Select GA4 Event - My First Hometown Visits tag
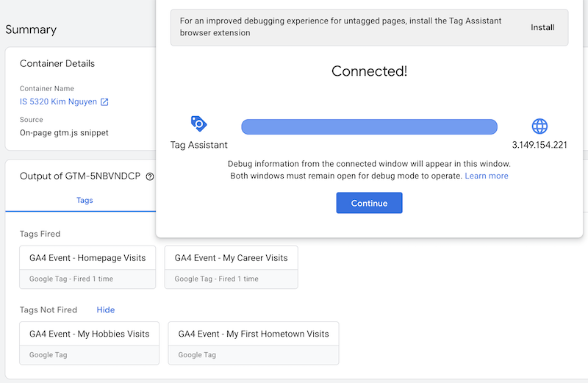This screenshot has width=588, height=383. click(x=253, y=334)
